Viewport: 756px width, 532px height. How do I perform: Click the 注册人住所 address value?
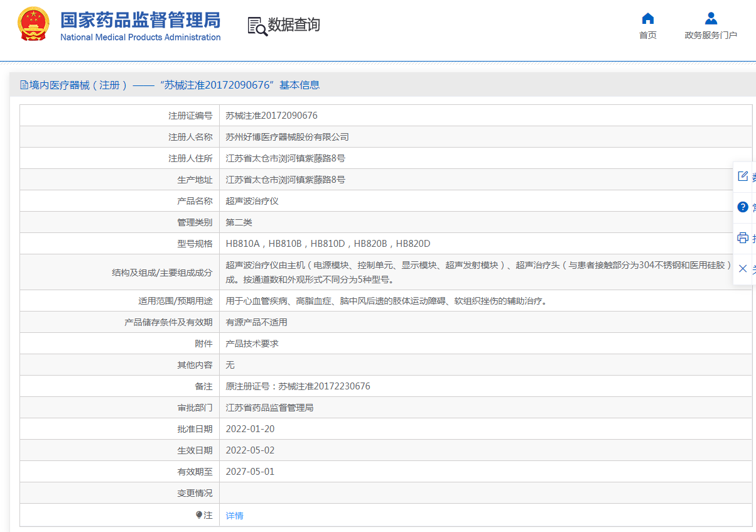pyautogui.click(x=286, y=158)
